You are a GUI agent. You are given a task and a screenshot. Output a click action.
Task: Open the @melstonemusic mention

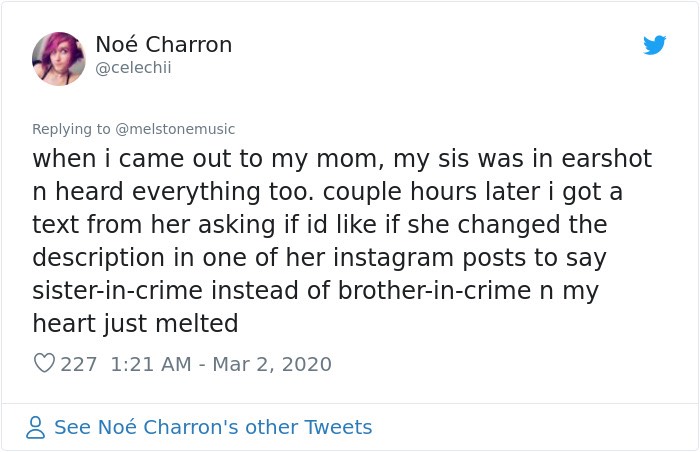[x=175, y=129]
